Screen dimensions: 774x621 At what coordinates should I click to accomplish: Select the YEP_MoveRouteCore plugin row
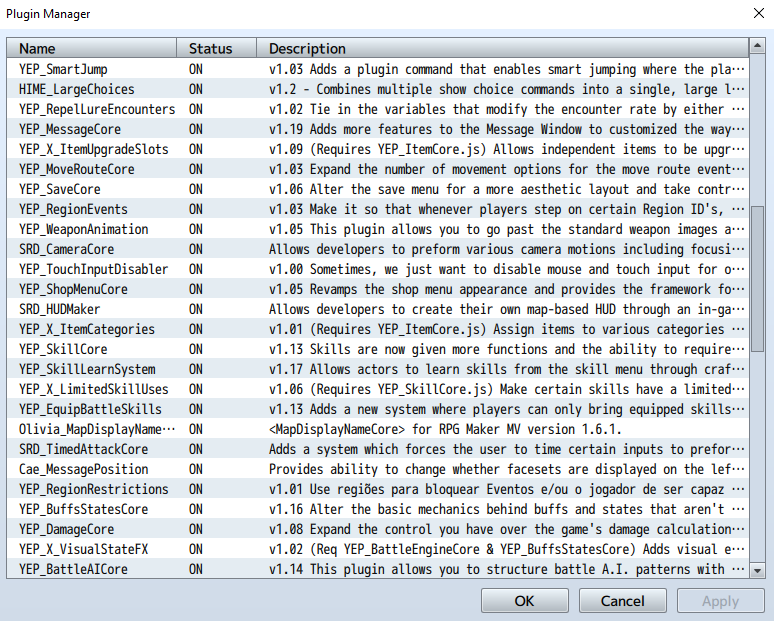point(378,169)
